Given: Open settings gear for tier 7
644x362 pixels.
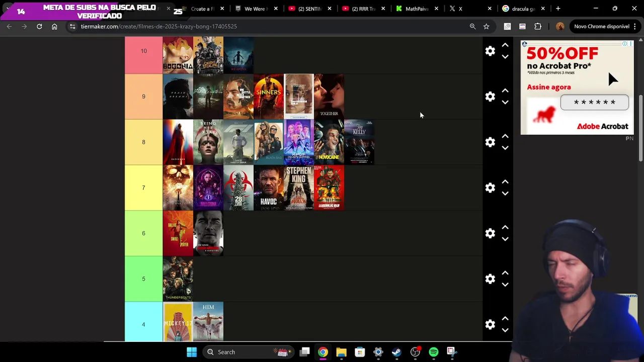Looking at the screenshot, I should coord(490,188).
